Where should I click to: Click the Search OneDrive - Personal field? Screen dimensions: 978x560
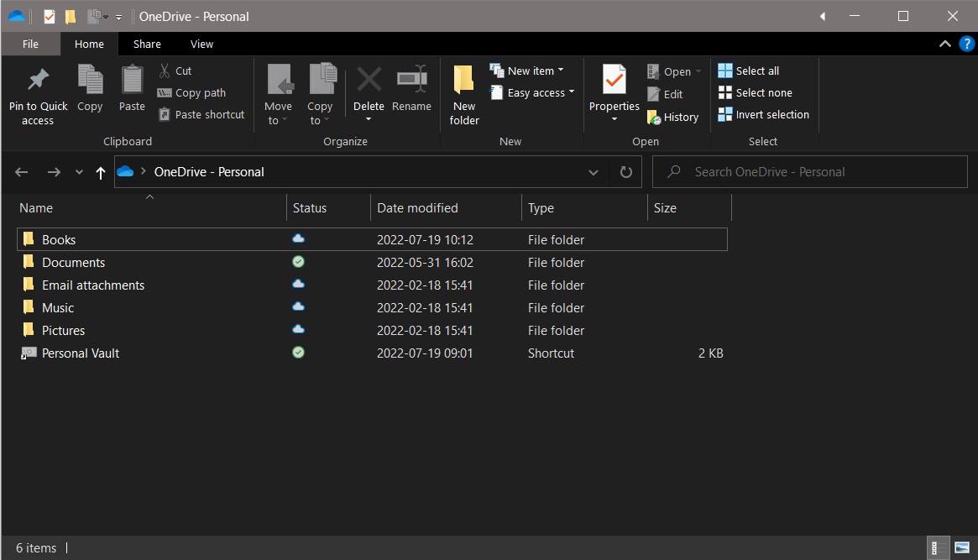[810, 172]
